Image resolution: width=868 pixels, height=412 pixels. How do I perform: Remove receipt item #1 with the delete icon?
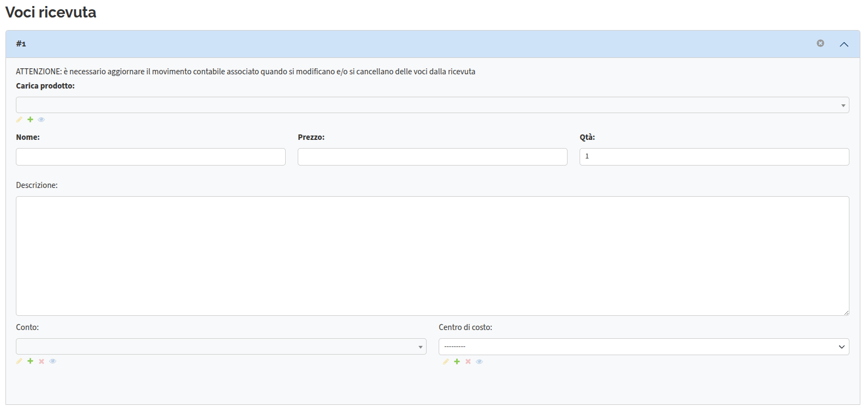tap(820, 43)
